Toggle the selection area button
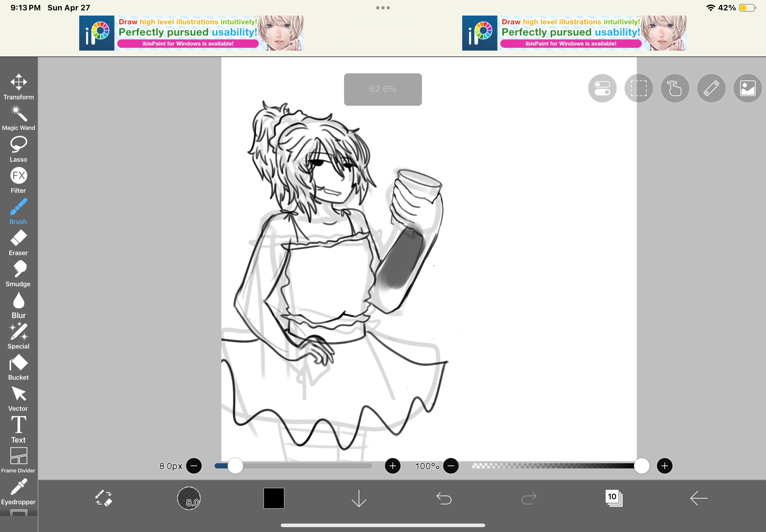The height and width of the screenshot is (532, 766). (x=638, y=88)
